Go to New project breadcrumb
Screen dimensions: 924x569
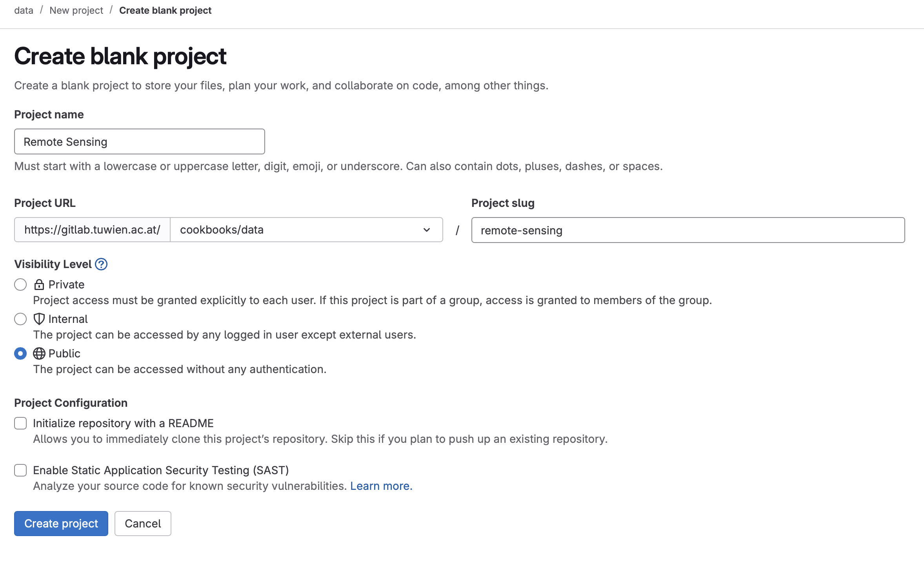coord(76,11)
